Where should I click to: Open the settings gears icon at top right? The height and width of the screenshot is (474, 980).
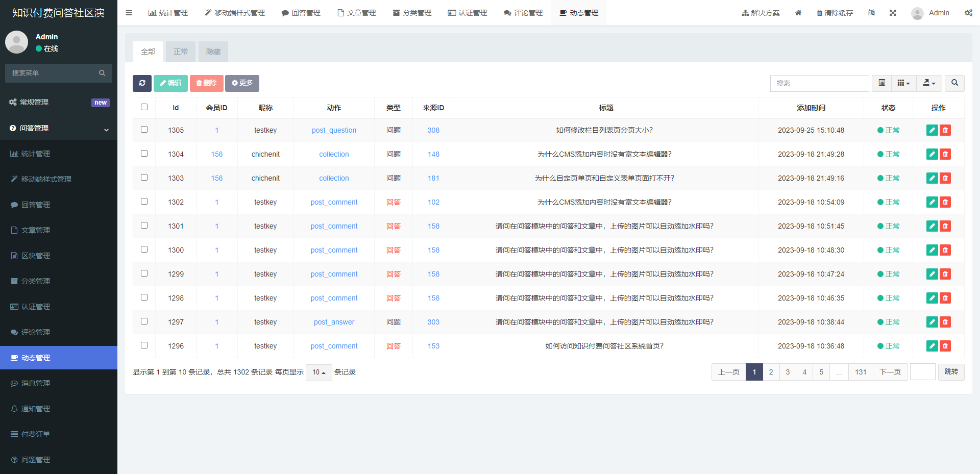coord(968,13)
